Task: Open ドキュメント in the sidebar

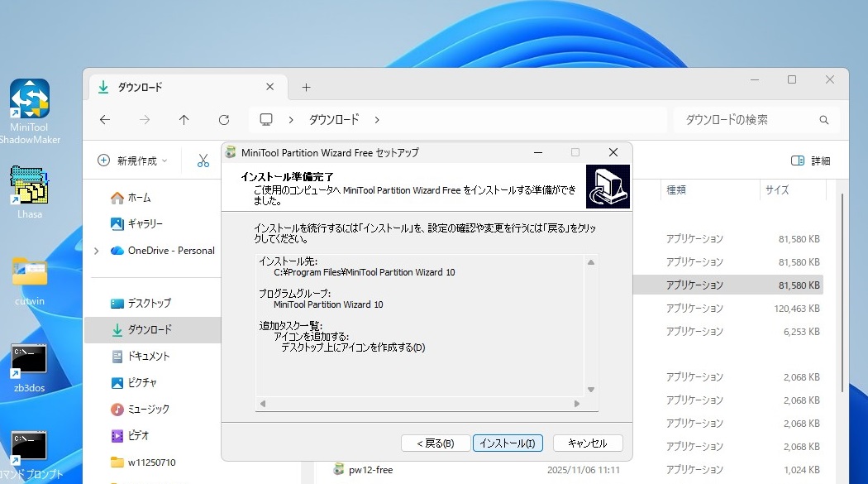Action: point(148,356)
